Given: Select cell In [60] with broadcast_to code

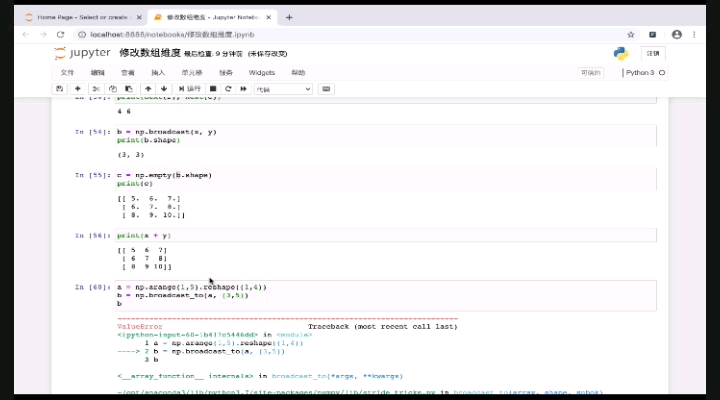Looking at the screenshot, I should 386,295.
